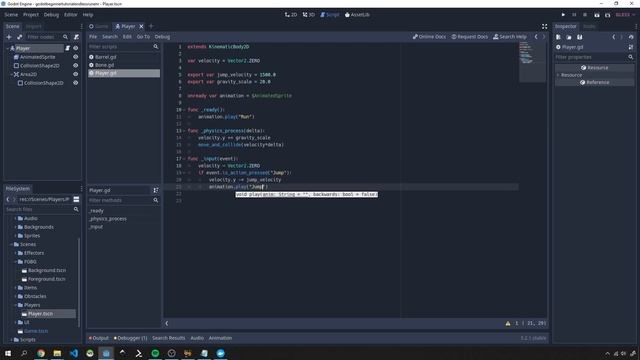Open the Animation bottom panel
Image resolution: width=640 pixels, height=360 pixels.
[x=220, y=338]
